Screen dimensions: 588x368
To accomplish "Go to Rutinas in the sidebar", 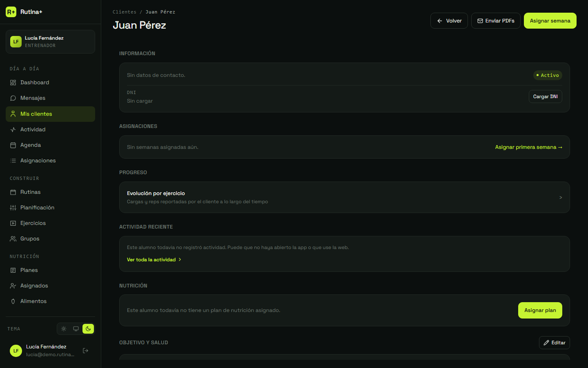I will click(x=50, y=192).
